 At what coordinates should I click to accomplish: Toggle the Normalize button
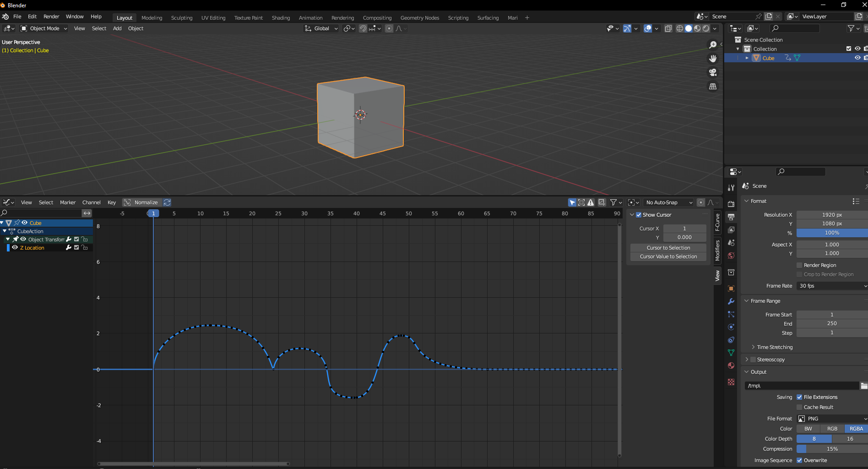[x=141, y=202]
